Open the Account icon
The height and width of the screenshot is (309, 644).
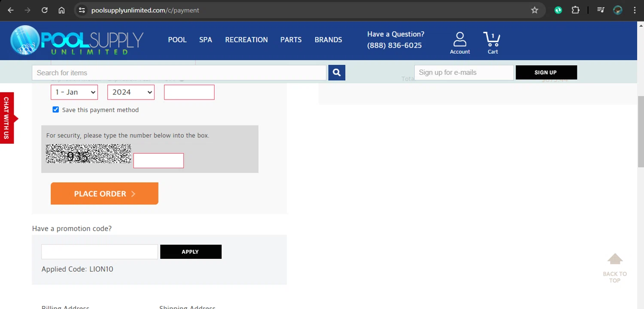point(460,43)
